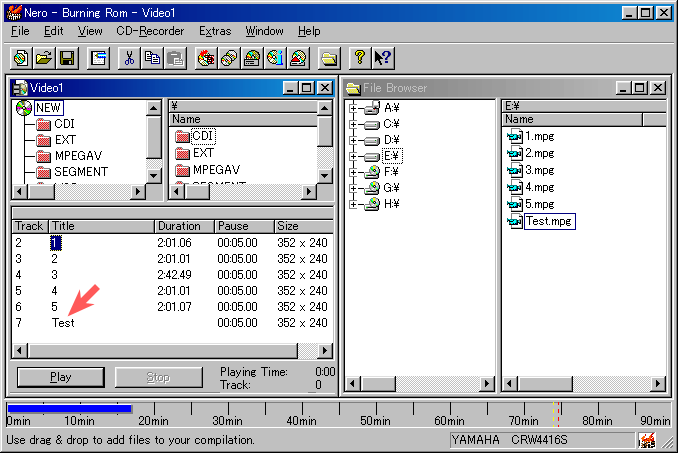The width and height of the screenshot is (678, 453).
Task: Open the Window menu
Action: point(264,31)
